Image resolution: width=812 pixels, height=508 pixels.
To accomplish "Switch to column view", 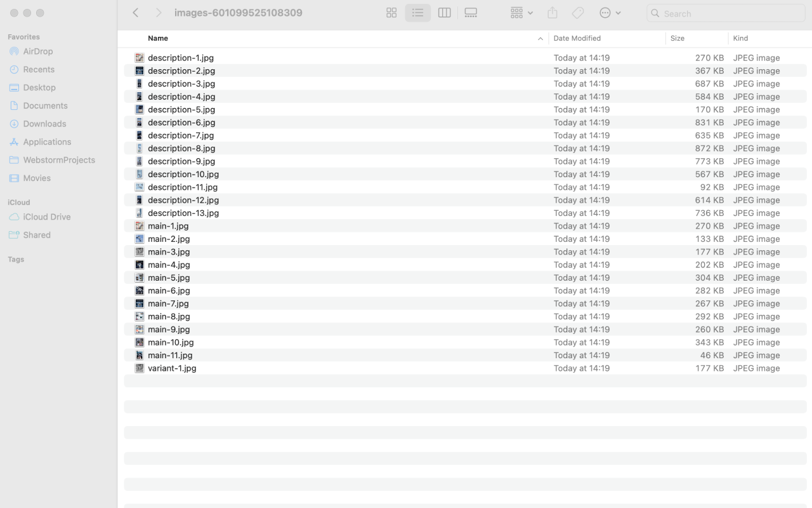I will 444,13.
